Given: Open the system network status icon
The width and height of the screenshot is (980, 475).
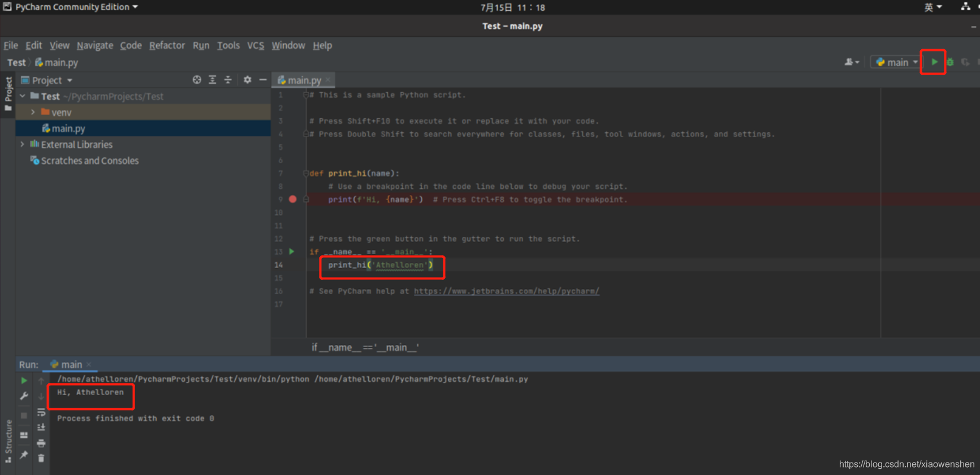Looking at the screenshot, I should pos(965,7).
